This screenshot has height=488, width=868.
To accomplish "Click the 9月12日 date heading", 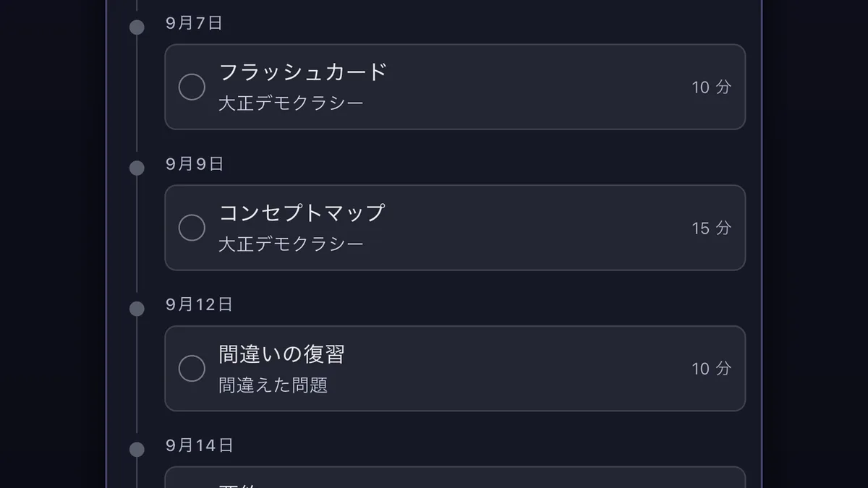I will 199,305.
